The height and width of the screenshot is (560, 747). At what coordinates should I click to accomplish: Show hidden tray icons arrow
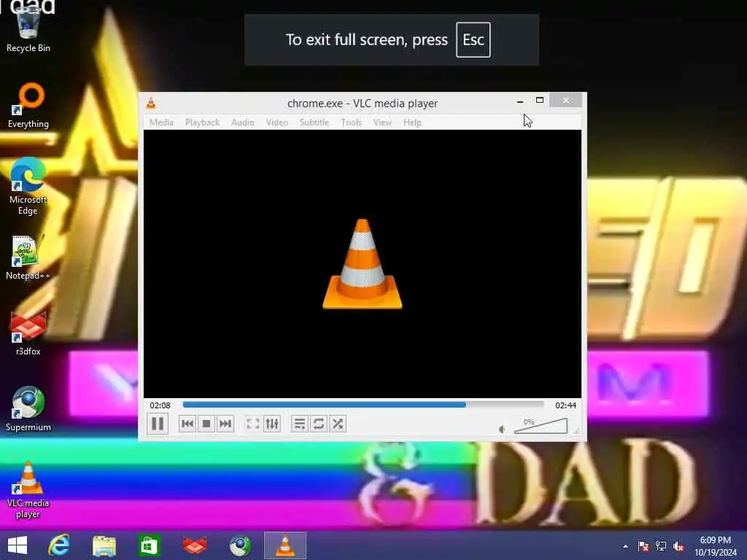point(625,546)
